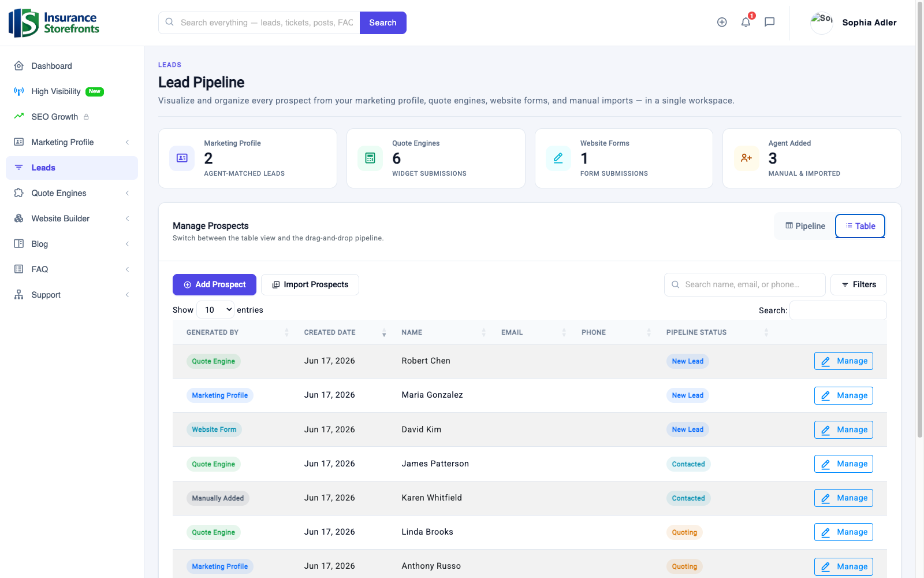Click the SEO Growth trend icon
This screenshot has width=924, height=578.
pos(19,116)
